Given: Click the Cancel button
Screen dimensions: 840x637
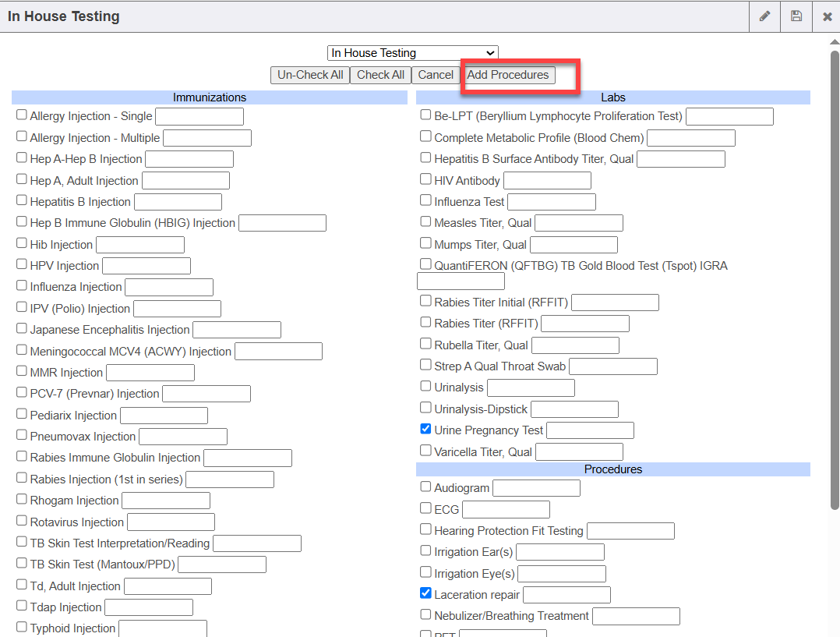Looking at the screenshot, I should [x=435, y=75].
